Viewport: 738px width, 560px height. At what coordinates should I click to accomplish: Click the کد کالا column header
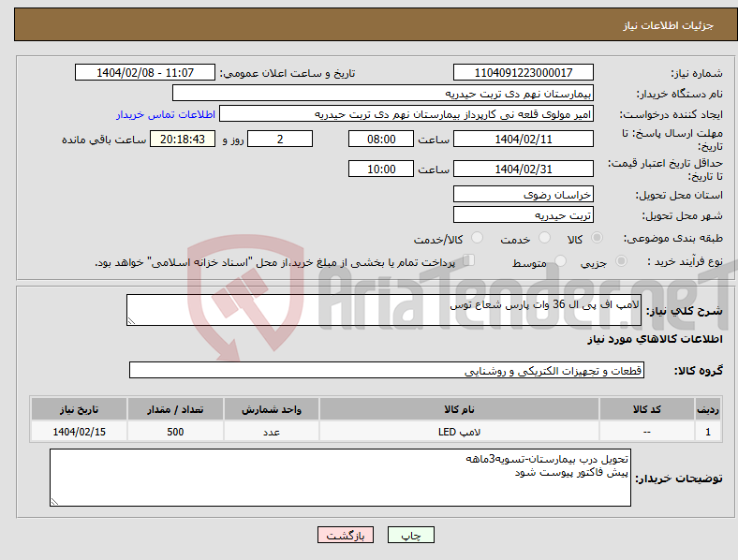click(x=647, y=409)
